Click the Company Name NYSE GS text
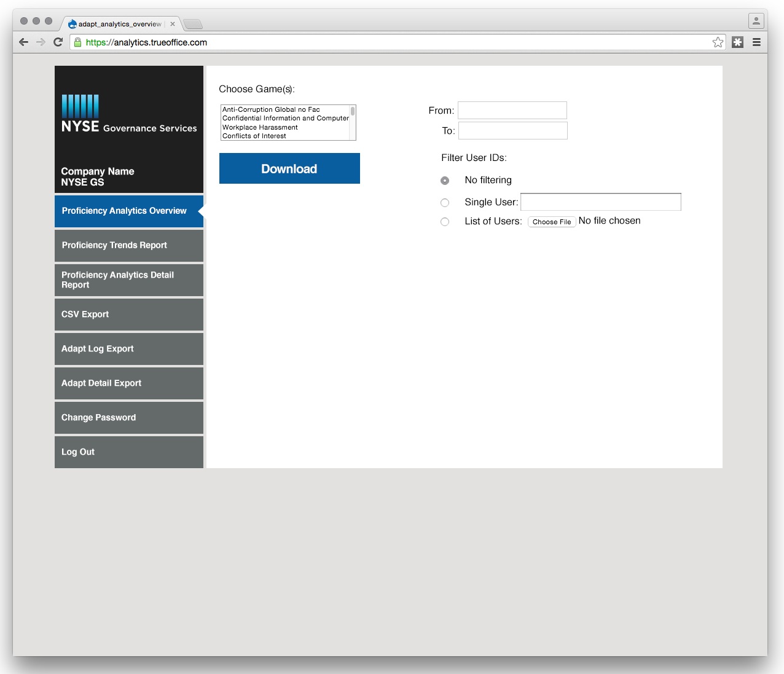Screen dimensions: 784x674 [x=98, y=177]
